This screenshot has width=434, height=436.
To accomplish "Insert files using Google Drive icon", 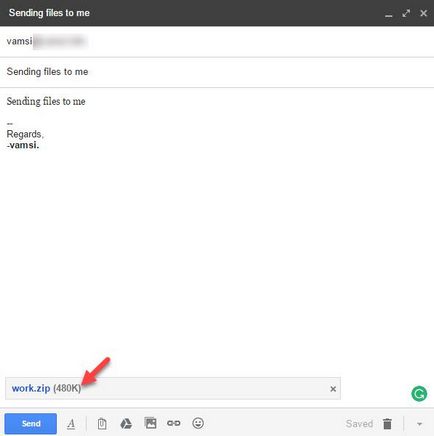I will (x=126, y=424).
